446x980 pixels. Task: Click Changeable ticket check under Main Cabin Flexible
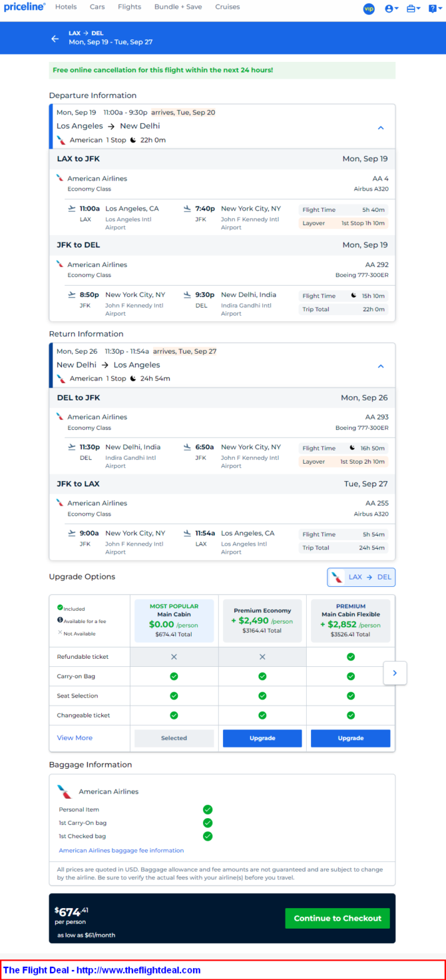pyautogui.click(x=351, y=716)
